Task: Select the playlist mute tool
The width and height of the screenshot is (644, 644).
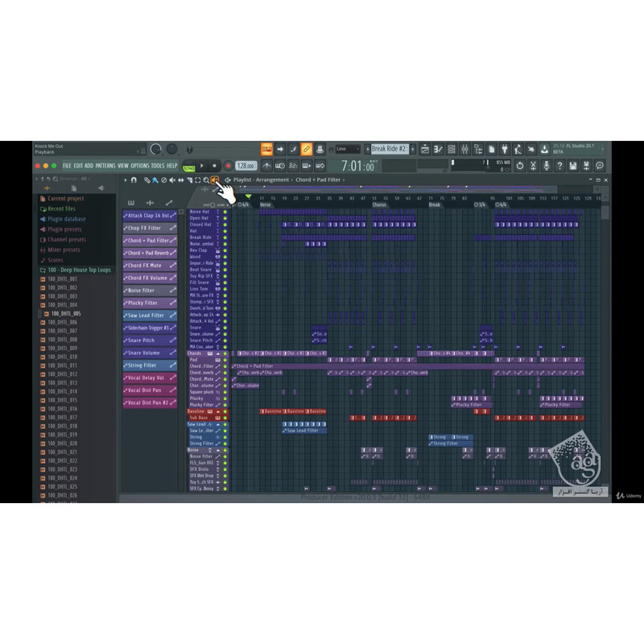Action: (172, 180)
